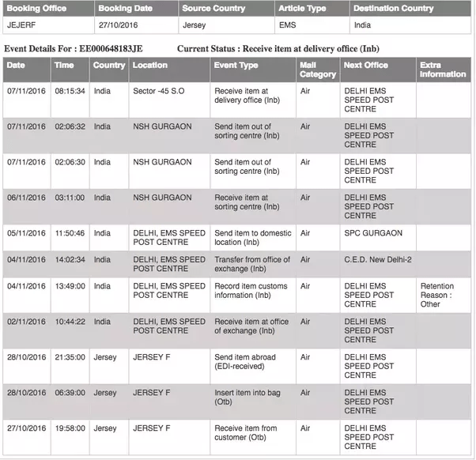Click the Time column header
476x460 pixels.
[x=70, y=70]
